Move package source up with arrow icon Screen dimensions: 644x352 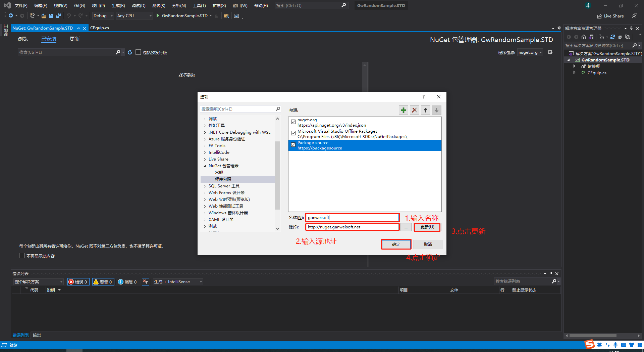tap(426, 110)
